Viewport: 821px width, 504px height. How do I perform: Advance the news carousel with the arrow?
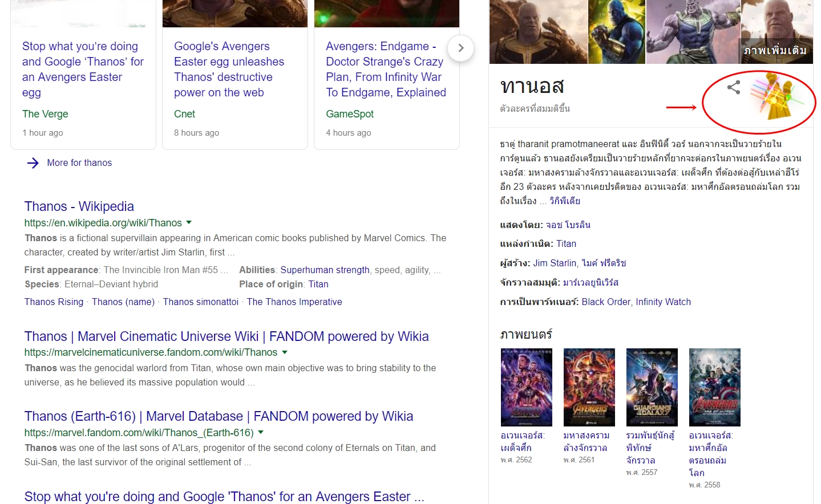[461, 48]
